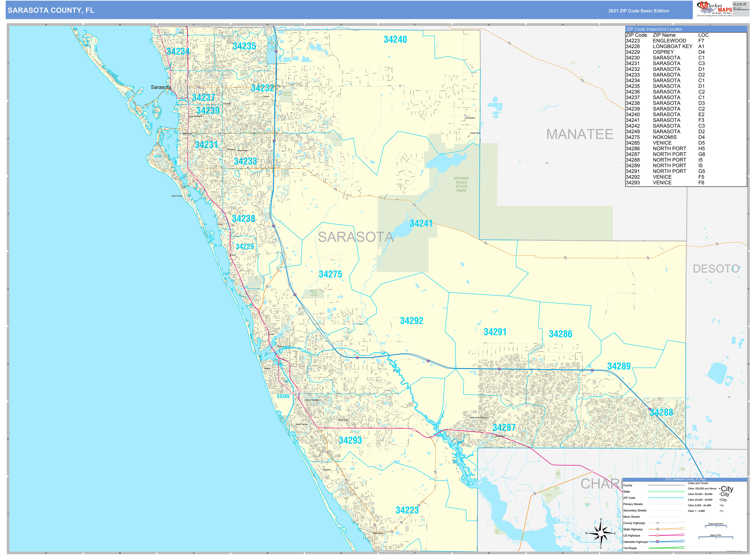This screenshot has width=756, height=555.
Task: Click the LOC column header in index
Action: tap(703, 35)
